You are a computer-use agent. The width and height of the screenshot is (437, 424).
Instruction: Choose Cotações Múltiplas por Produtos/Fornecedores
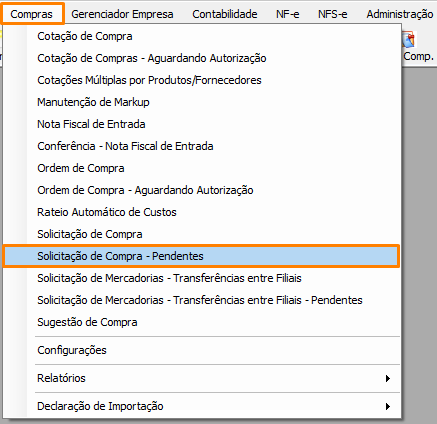[x=201, y=80]
